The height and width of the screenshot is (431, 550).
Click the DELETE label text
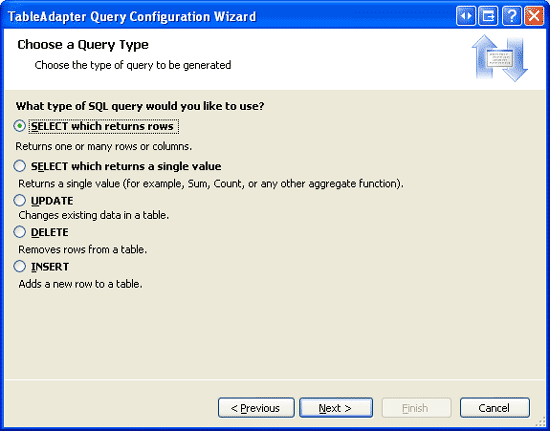50,232
